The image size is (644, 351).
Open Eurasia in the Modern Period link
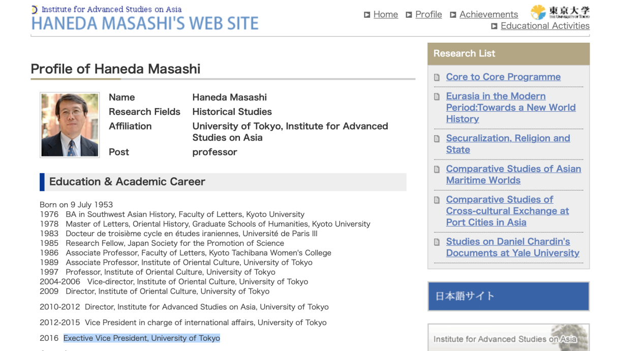(x=511, y=107)
